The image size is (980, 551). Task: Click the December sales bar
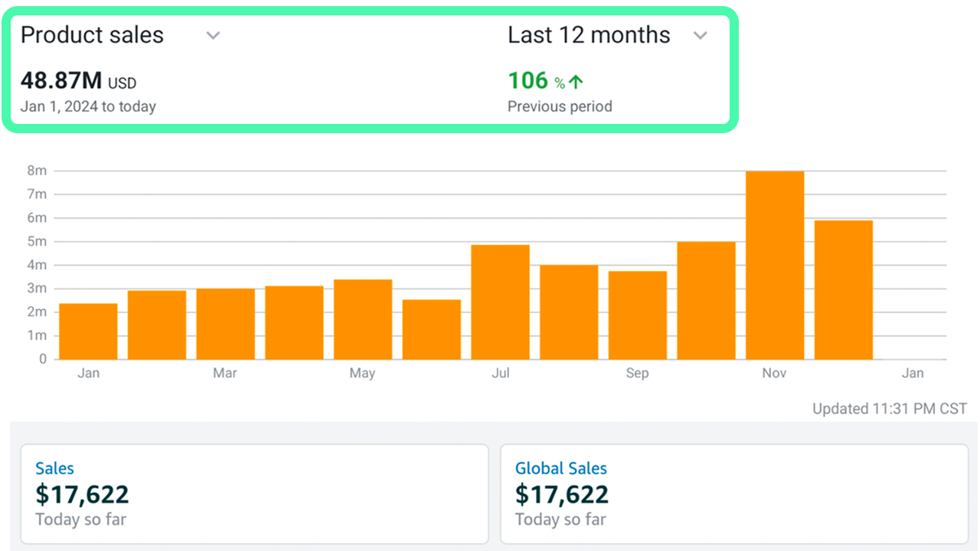[x=844, y=291]
